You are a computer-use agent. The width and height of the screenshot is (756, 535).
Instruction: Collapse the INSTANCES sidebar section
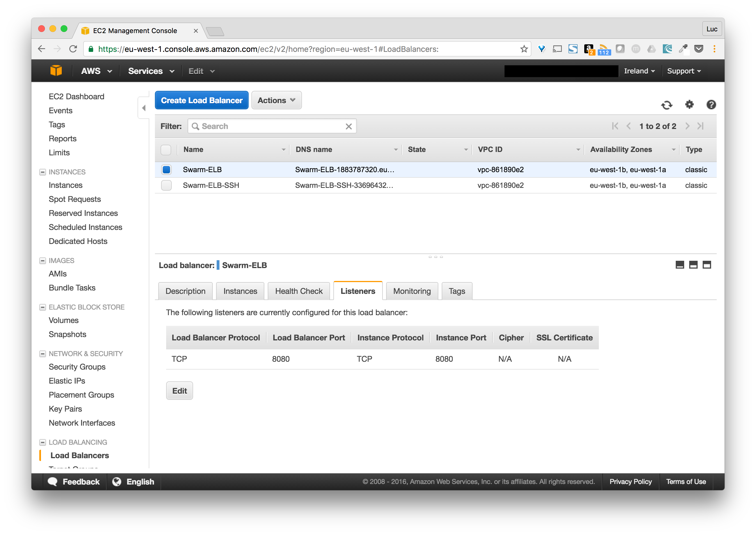pyautogui.click(x=43, y=172)
